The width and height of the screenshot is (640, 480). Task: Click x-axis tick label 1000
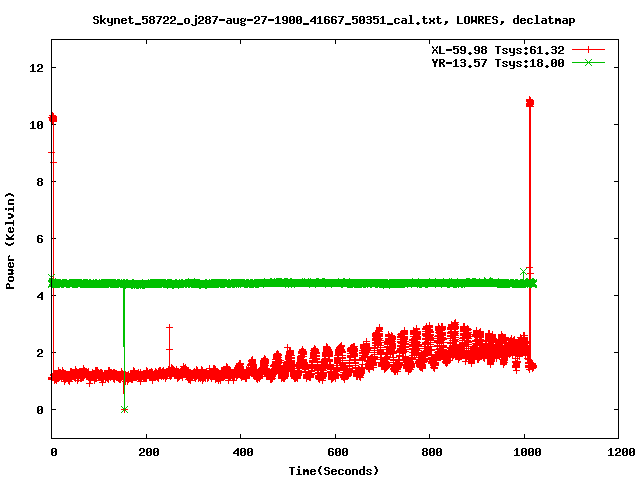527,452
